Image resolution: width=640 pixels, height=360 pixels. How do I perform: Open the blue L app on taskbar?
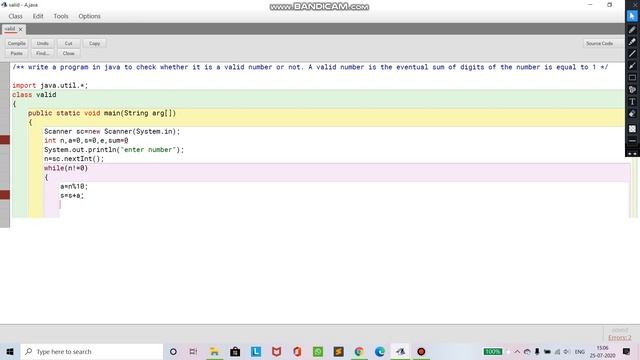[256, 351]
